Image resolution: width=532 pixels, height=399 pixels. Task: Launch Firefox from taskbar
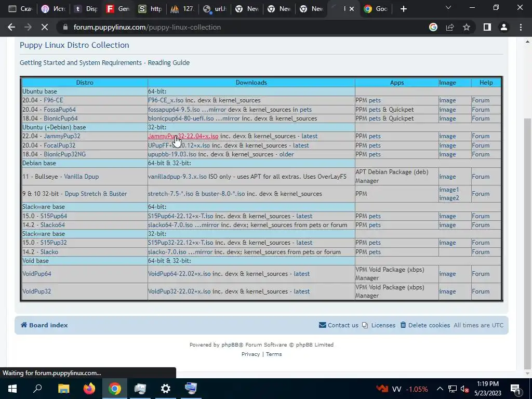(x=89, y=389)
